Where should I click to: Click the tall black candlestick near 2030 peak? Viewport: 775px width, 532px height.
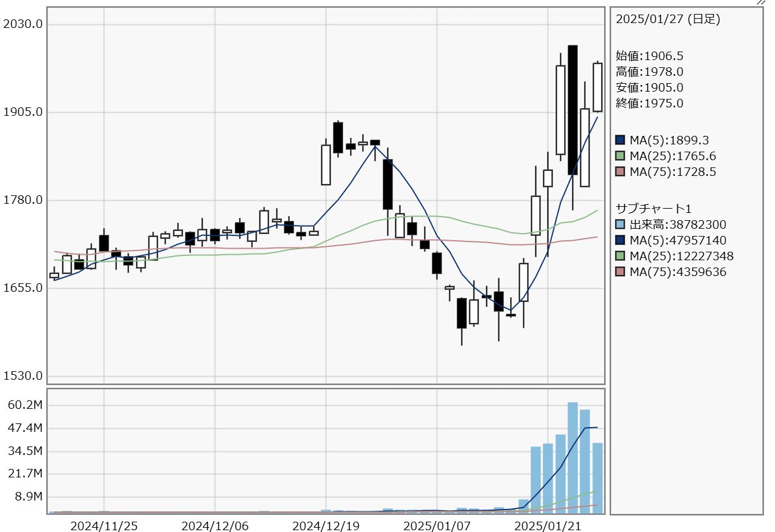point(572,110)
